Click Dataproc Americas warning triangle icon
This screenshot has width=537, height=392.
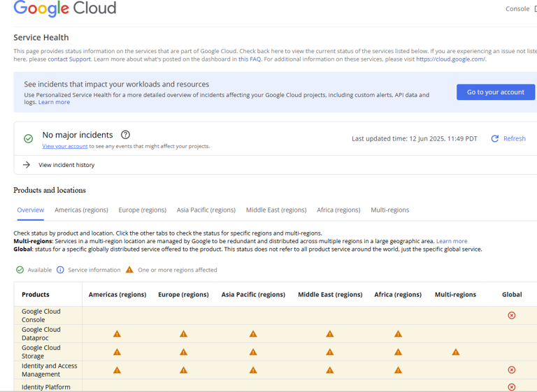click(117, 334)
